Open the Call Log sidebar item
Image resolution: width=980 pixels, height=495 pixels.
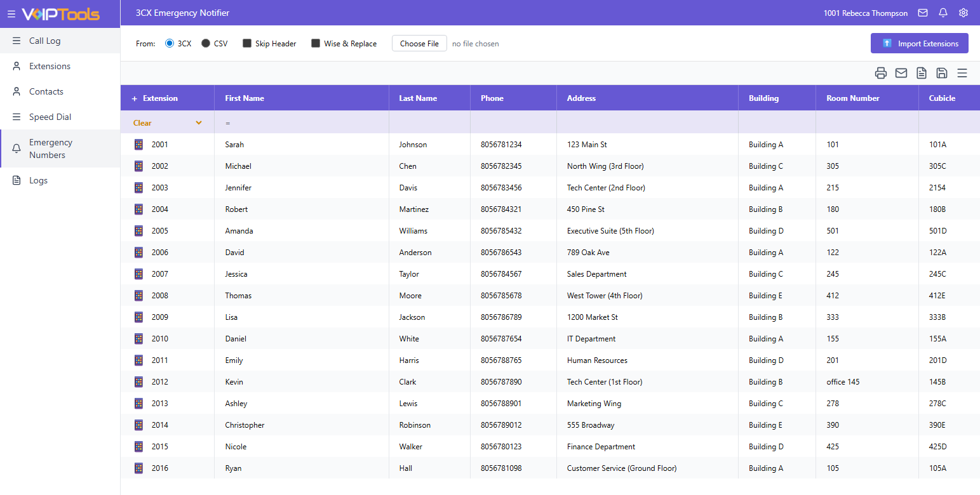click(45, 41)
